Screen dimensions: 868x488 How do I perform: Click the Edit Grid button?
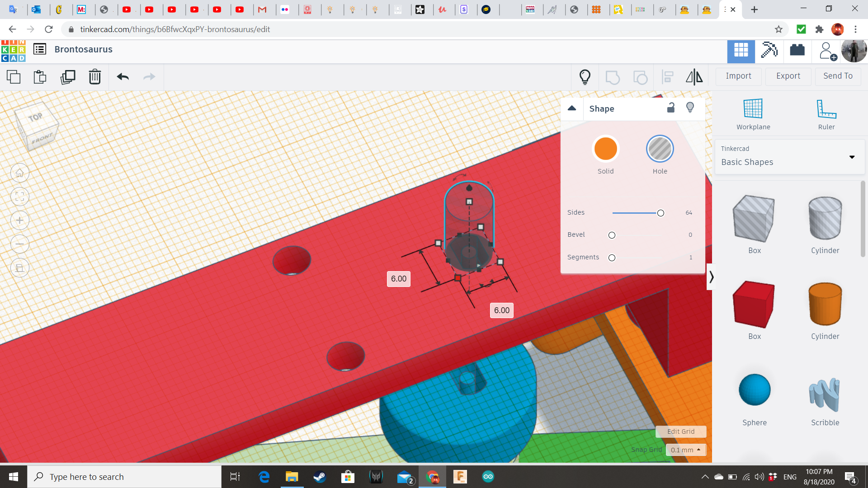680,432
